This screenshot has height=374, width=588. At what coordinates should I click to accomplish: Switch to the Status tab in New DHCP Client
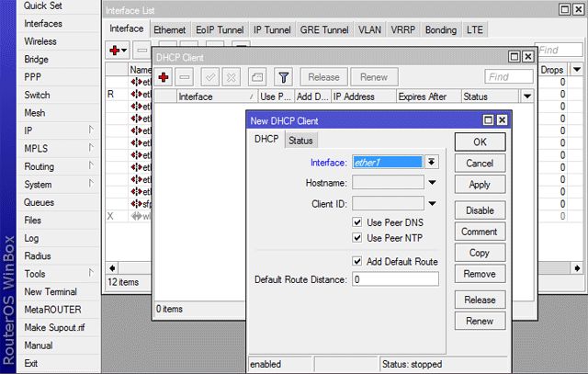coord(300,141)
